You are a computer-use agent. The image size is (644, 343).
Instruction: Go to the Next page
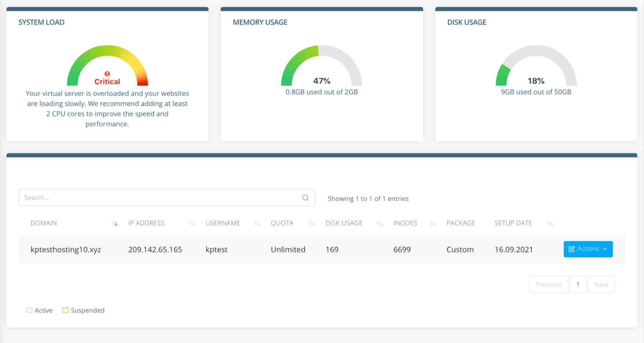pos(601,285)
